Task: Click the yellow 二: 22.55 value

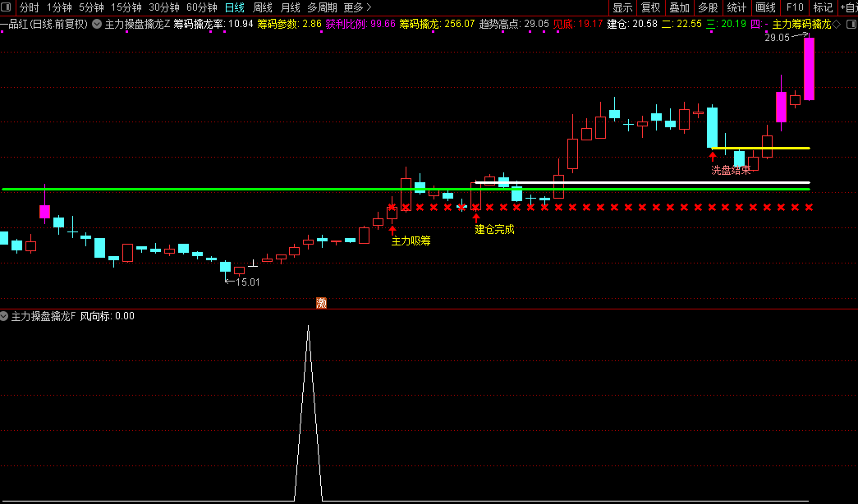Action: [681, 24]
